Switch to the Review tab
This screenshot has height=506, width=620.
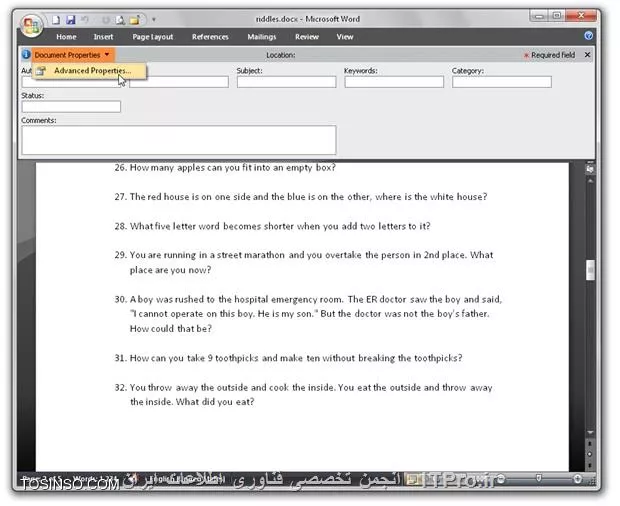coord(306,37)
